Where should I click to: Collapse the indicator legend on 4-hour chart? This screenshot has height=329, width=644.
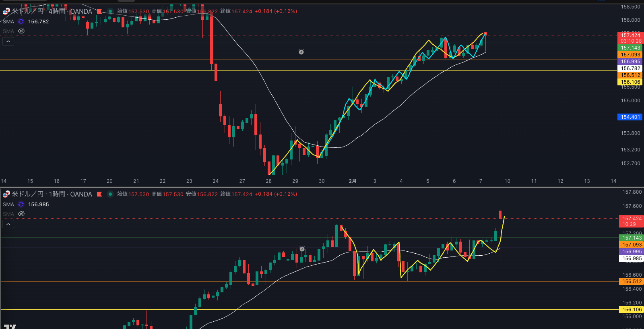tap(8, 41)
